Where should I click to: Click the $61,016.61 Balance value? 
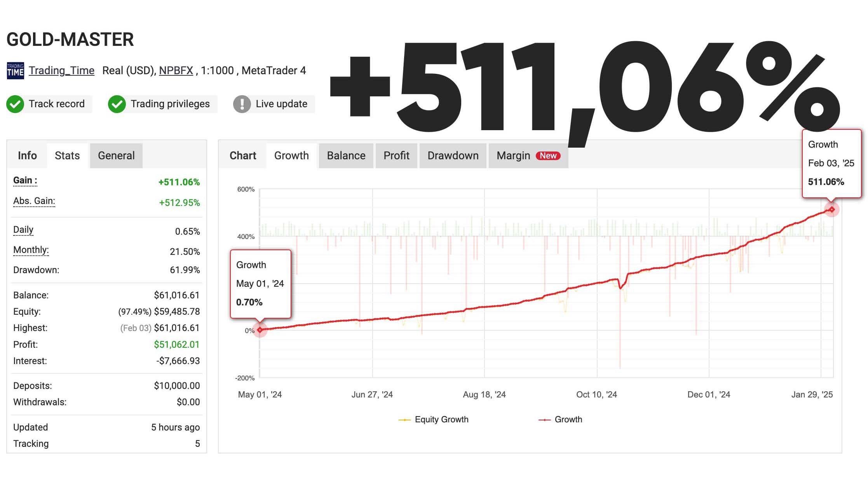(177, 295)
